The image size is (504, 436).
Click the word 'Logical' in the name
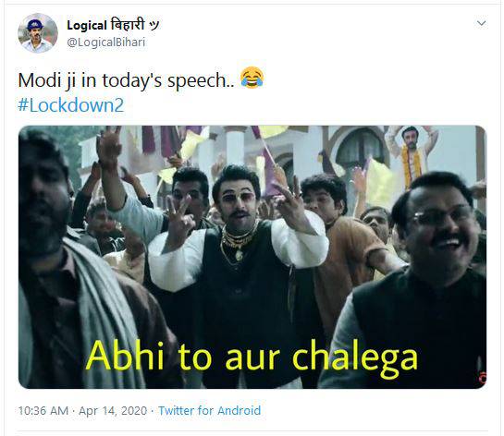click(x=87, y=26)
